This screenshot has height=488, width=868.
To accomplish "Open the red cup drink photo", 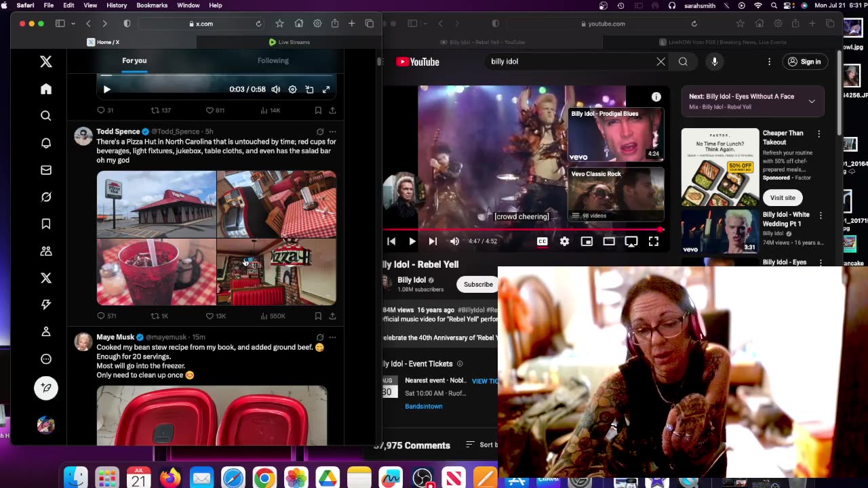I will point(156,272).
